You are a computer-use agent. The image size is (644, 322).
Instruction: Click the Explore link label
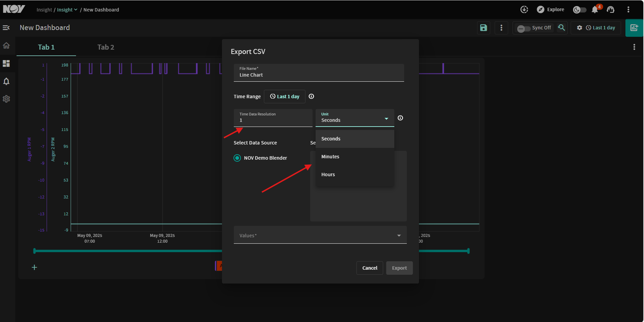(555, 9)
